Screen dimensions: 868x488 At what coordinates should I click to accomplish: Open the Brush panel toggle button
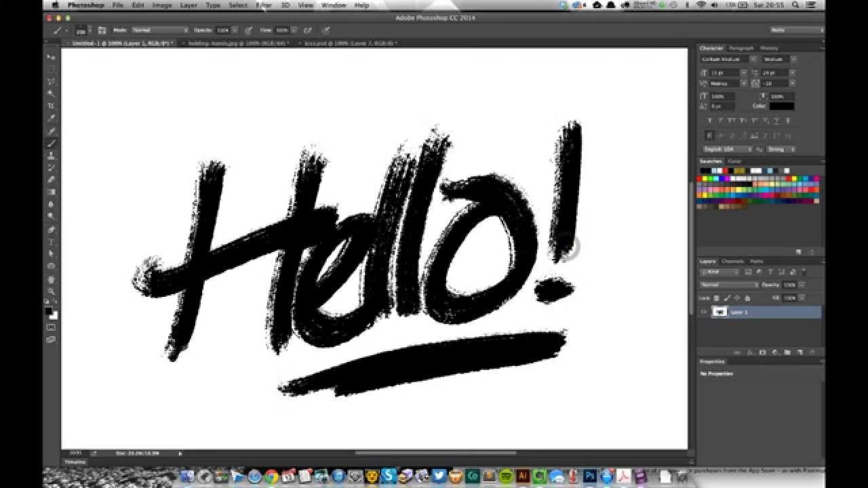pos(102,30)
